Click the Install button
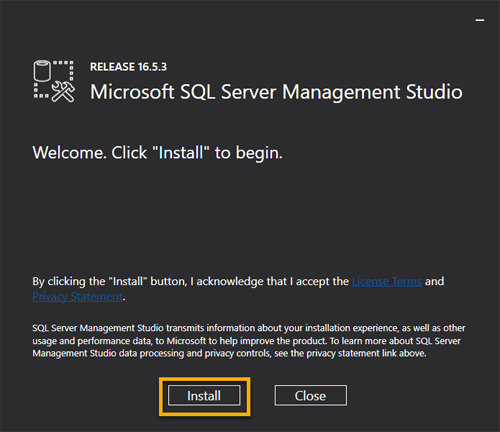 pyautogui.click(x=204, y=396)
